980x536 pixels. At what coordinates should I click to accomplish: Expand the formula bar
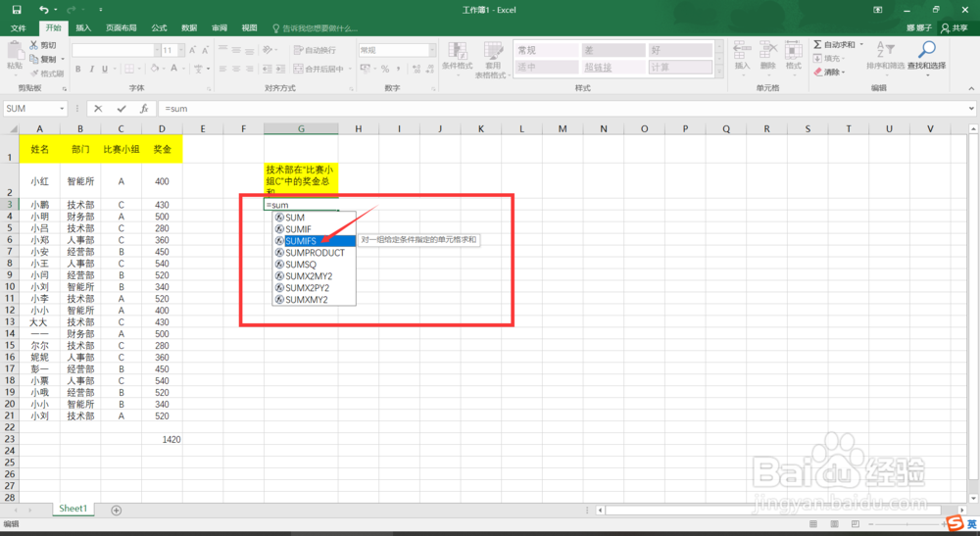pos(971,108)
